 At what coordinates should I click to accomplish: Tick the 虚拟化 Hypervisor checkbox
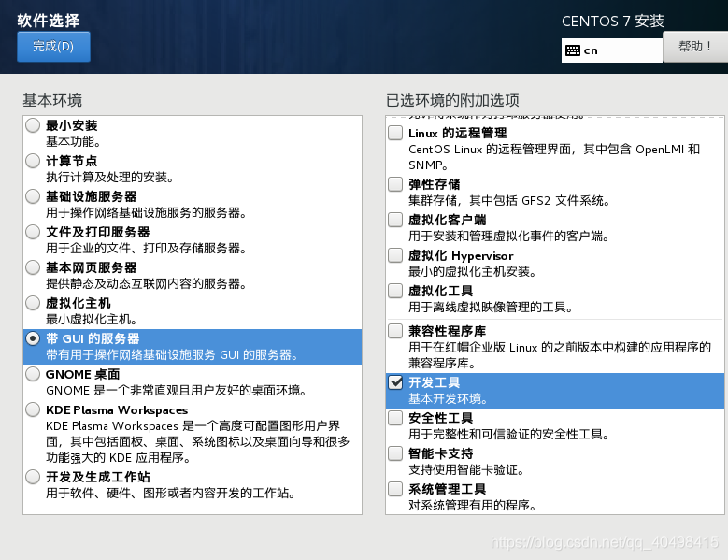(395, 255)
